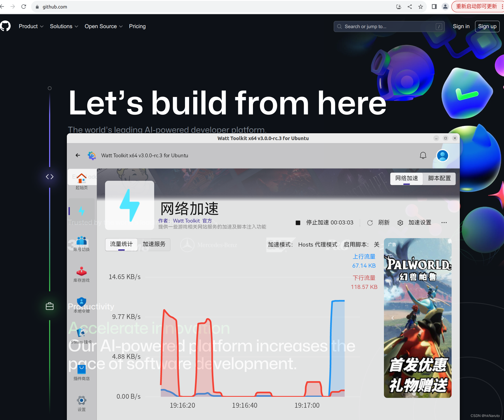Maximize the Watt Toolkit window
Image resolution: width=504 pixels, height=420 pixels.
click(446, 138)
